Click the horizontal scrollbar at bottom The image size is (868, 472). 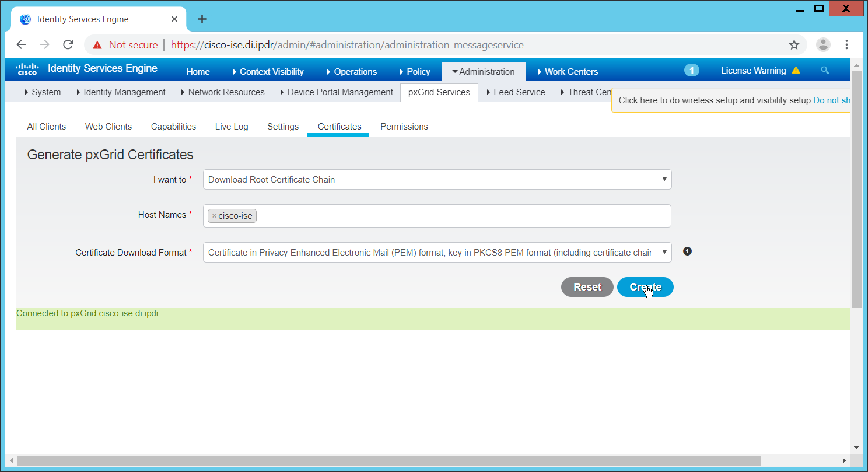pyautogui.click(x=388, y=460)
